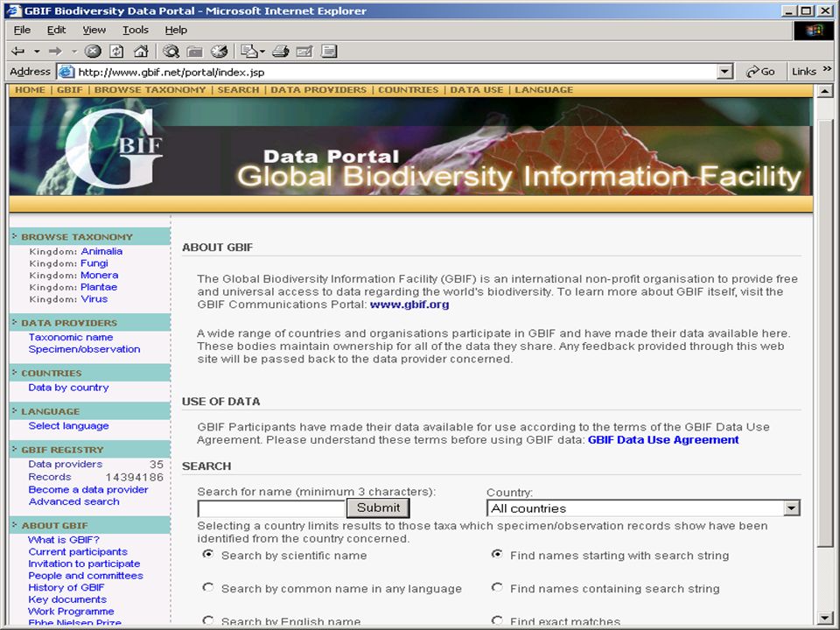The image size is (840, 630).
Task: Click LANGUAGE in top navigation bar
Action: (543, 90)
